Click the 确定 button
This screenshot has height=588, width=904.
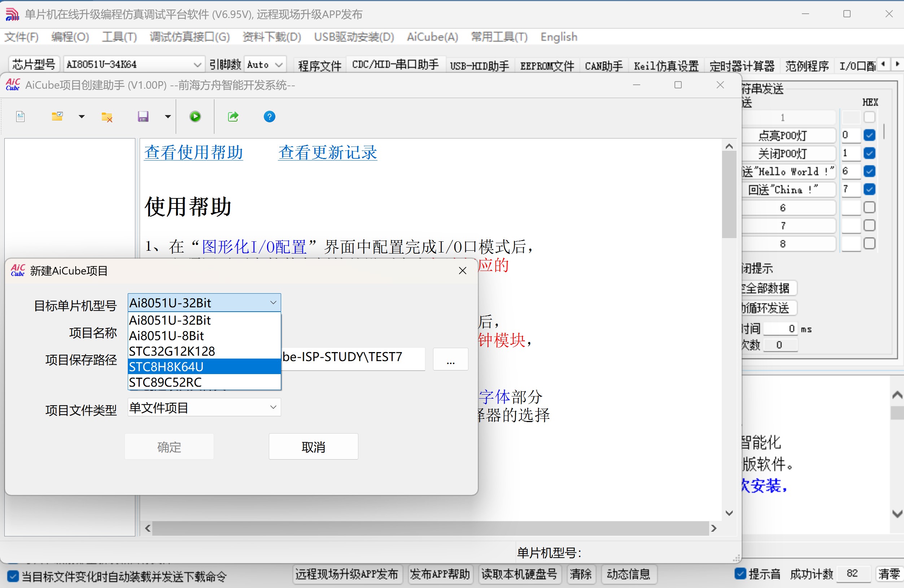point(169,446)
